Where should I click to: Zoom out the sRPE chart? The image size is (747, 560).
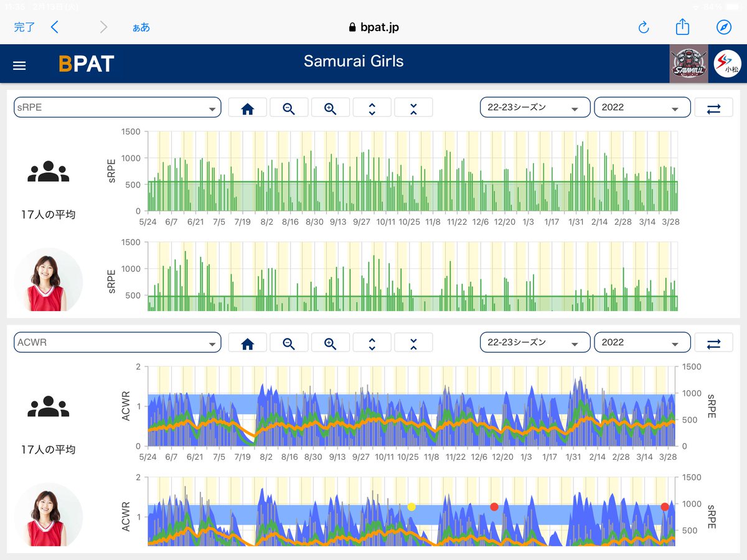[x=289, y=108]
